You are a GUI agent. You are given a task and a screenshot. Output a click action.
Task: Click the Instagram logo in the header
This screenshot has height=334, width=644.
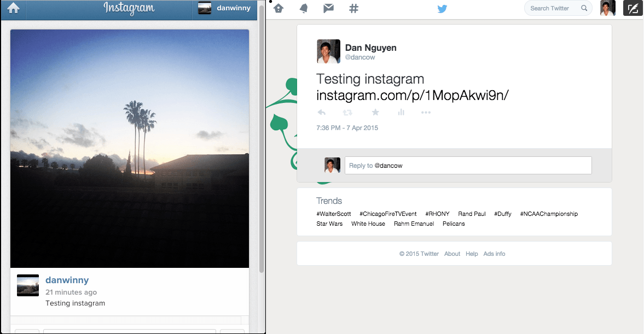click(129, 8)
